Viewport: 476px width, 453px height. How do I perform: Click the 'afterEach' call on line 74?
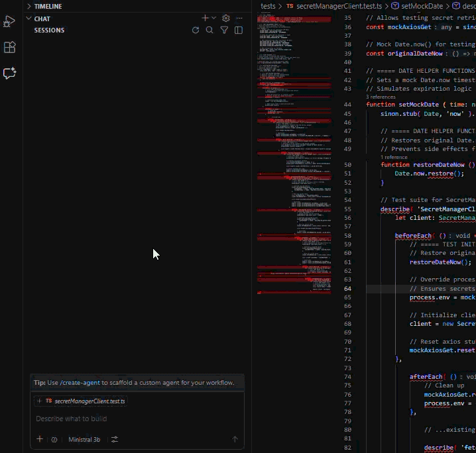coord(426,377)
